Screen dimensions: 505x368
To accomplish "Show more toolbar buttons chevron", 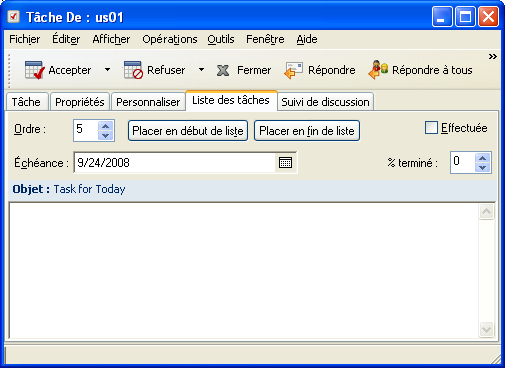I will [x=493, y=57].
